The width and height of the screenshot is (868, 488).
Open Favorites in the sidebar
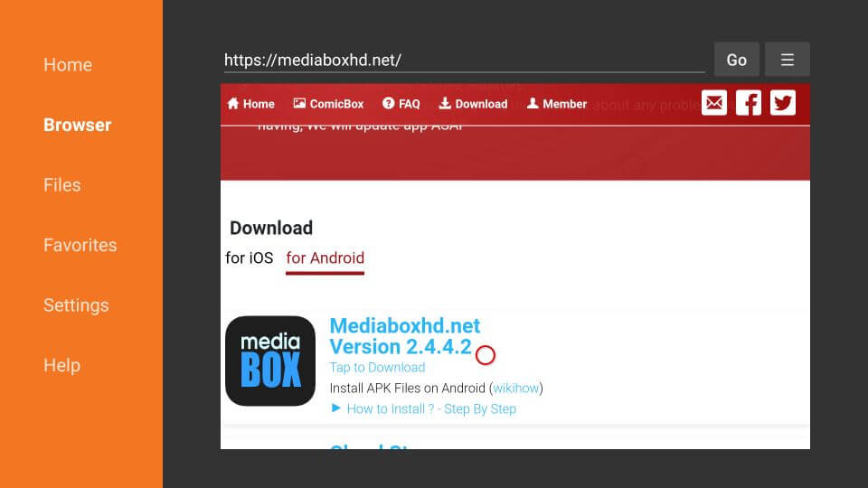coord(80,245)
